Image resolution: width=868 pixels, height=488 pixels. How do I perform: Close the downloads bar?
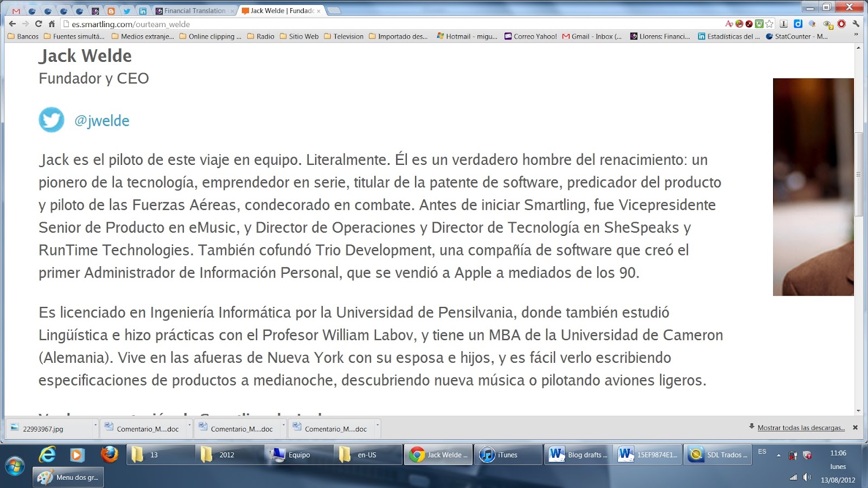(x=856, y=428)
